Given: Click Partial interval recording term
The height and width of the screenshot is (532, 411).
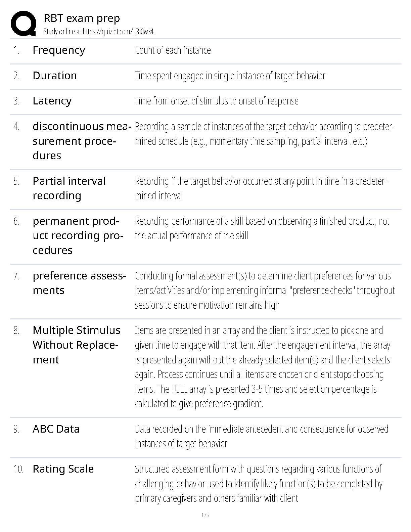Looking at the screenshot, I should tap(69, 188).
